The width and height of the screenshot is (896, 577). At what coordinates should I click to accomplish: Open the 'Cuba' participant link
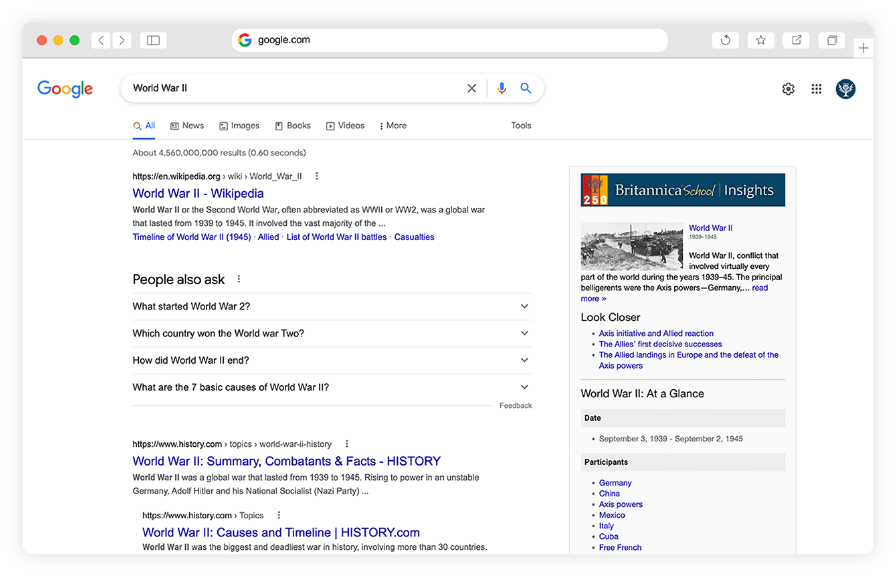click(x=609, y=537)
